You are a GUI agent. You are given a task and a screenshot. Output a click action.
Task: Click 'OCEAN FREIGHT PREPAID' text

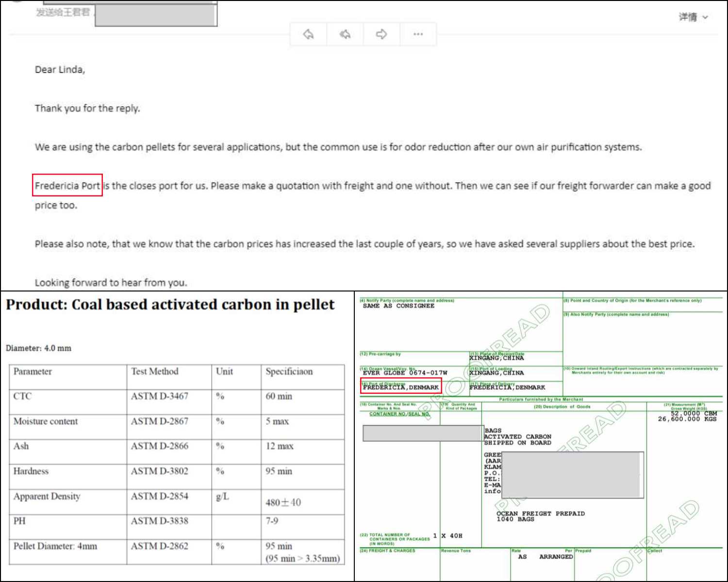(541, 514)
